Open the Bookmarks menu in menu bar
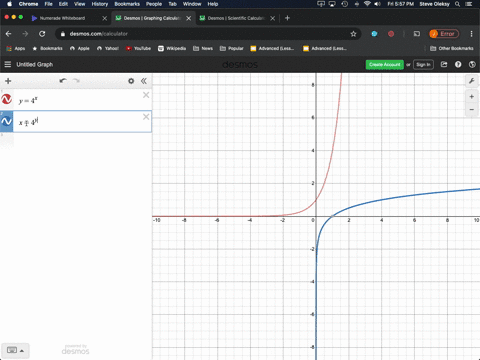 point(127,4)
